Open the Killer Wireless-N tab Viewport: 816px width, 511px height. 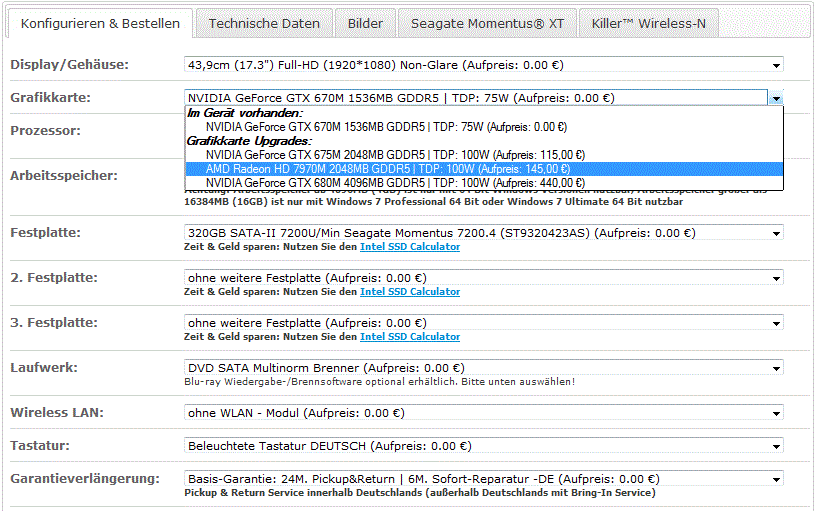point(648,23)
